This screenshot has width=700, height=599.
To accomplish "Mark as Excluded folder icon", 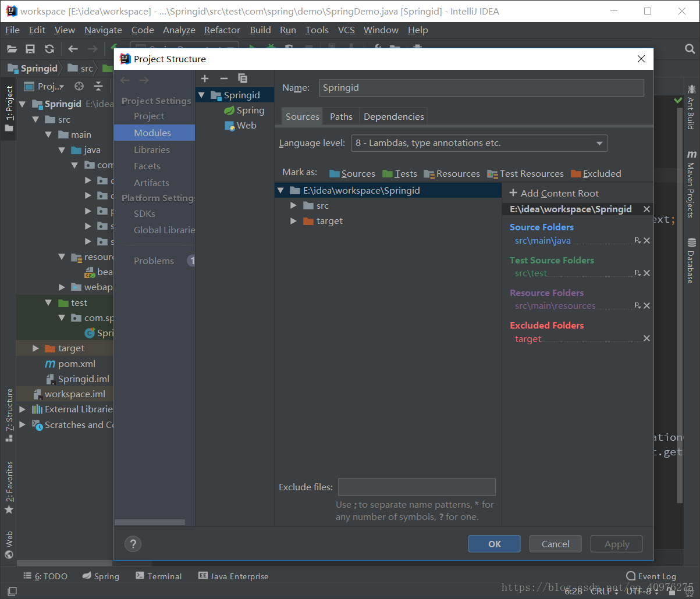I will (x=576, y=173).
